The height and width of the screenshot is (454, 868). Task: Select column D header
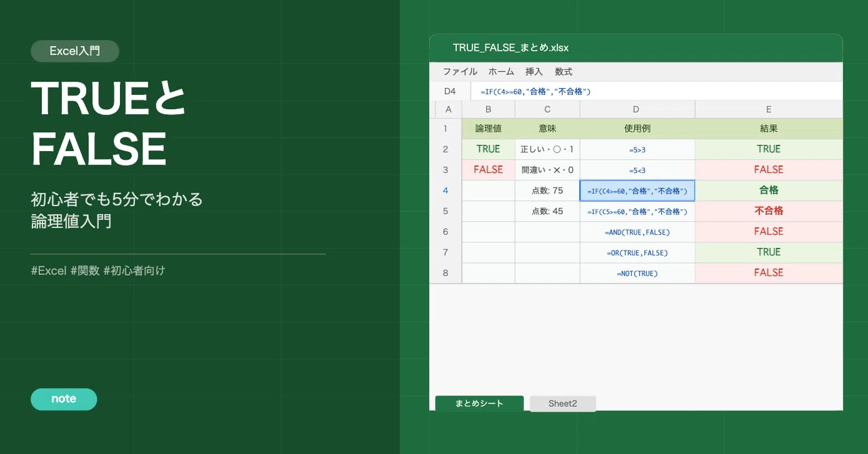tap(637, 109)
